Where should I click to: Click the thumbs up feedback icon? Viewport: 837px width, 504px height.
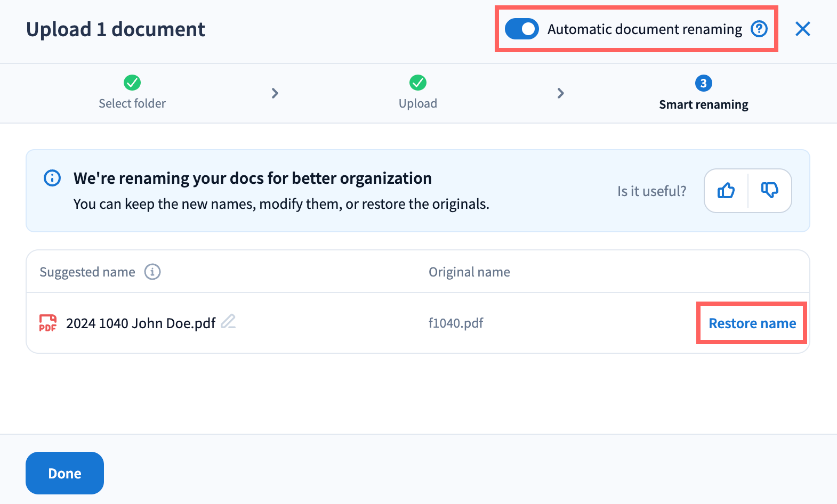tap(726, 191)
